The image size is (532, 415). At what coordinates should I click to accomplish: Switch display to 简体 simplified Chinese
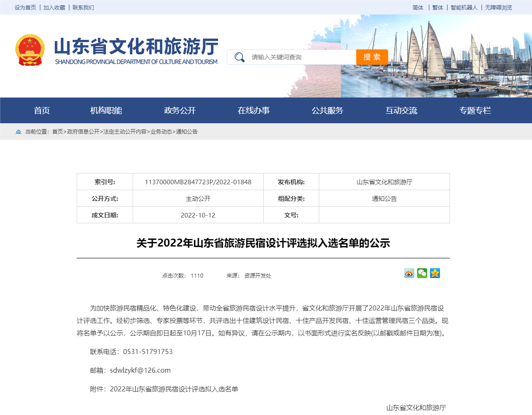418,7
